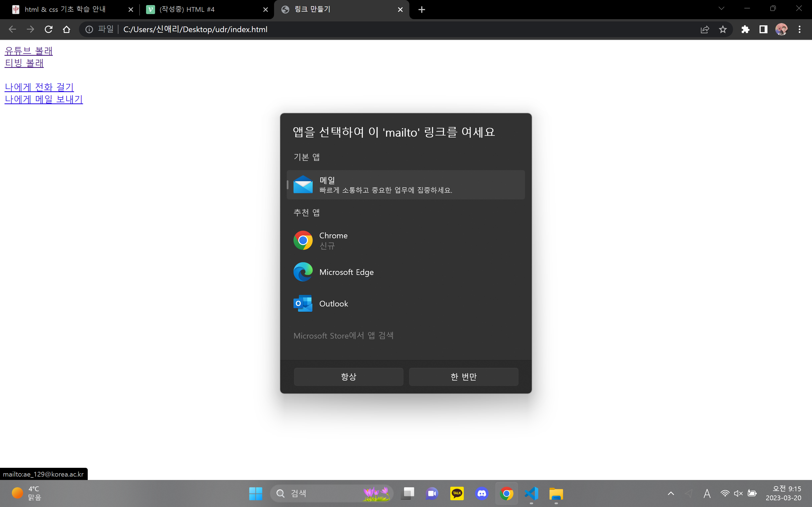Open Visual Studio Code from taskbar
The height and width of the screenshot is (507, 812).
point(531,493)
